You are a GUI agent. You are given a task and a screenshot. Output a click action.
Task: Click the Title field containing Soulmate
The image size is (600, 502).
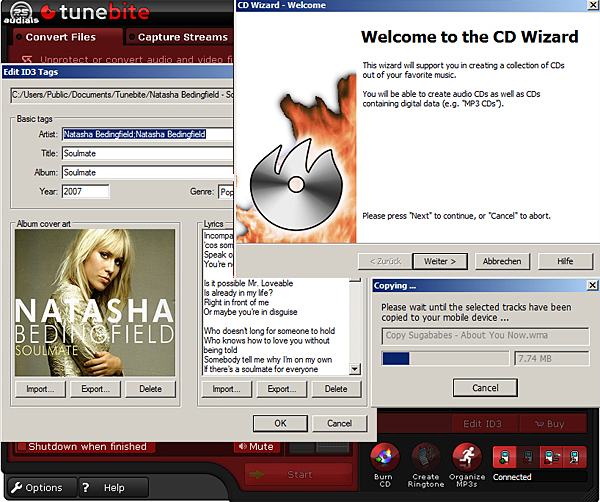148,153
